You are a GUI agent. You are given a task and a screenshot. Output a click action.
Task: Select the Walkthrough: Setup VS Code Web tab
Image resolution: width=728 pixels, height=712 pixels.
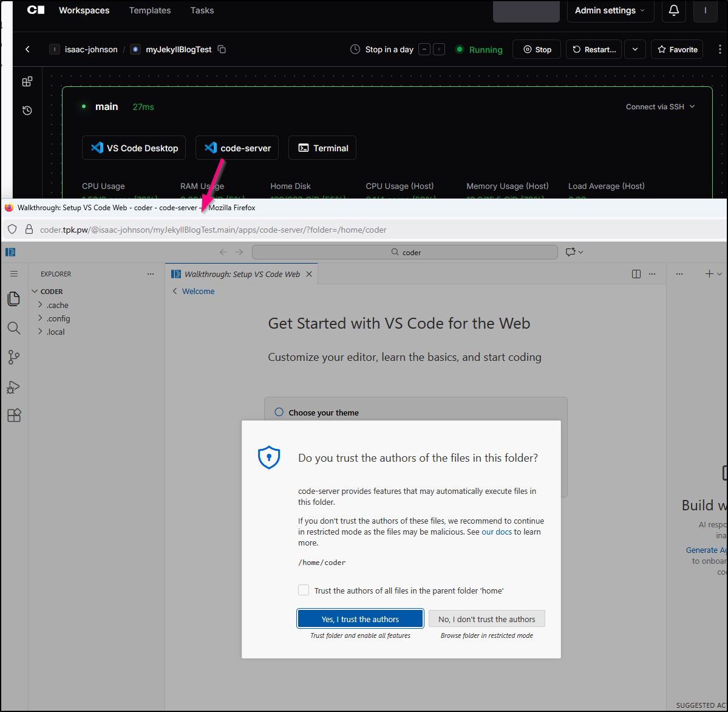point(242,274)
